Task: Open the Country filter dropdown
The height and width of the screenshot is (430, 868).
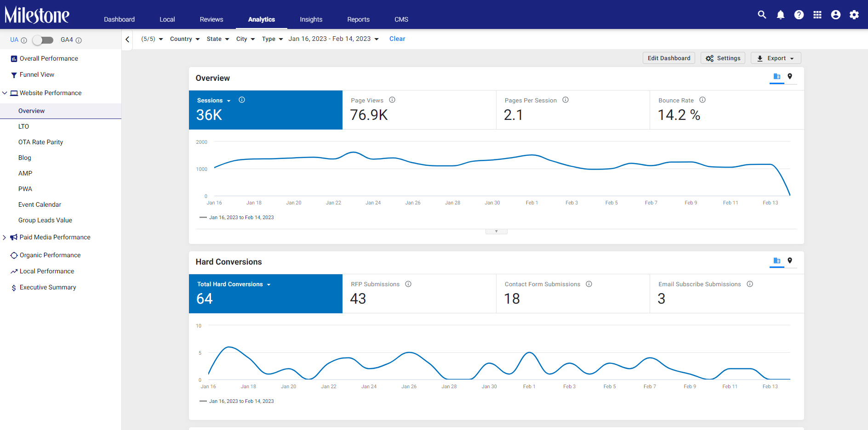Action: click(x=185, y=39)
